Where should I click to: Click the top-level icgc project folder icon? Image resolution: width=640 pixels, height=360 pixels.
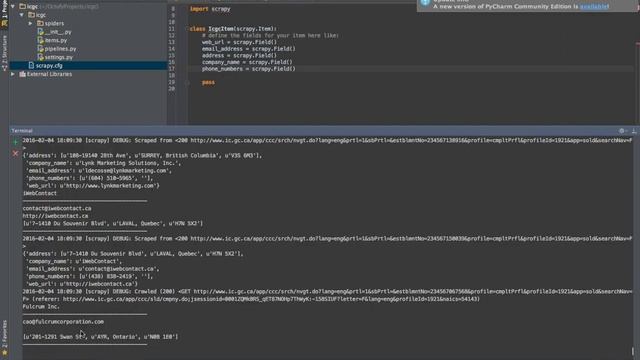(22, 6)
